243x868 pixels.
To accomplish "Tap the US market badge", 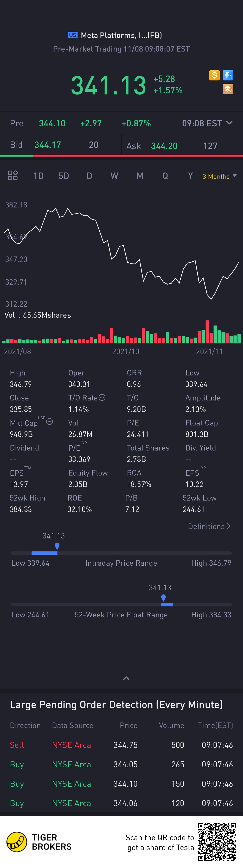I will pyautogui.click(x=73, y=35).
